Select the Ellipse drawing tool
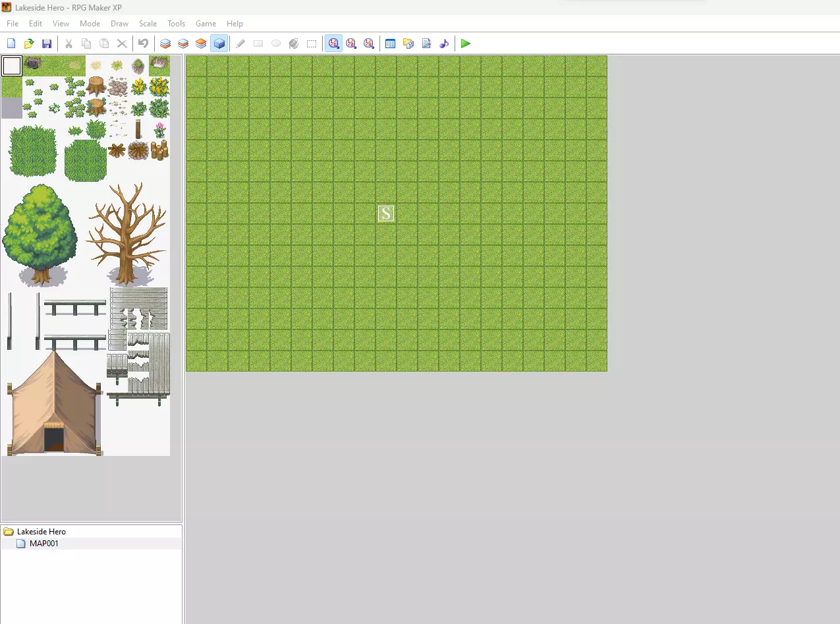Screen dimensions: 840x624 pos(276,43)
